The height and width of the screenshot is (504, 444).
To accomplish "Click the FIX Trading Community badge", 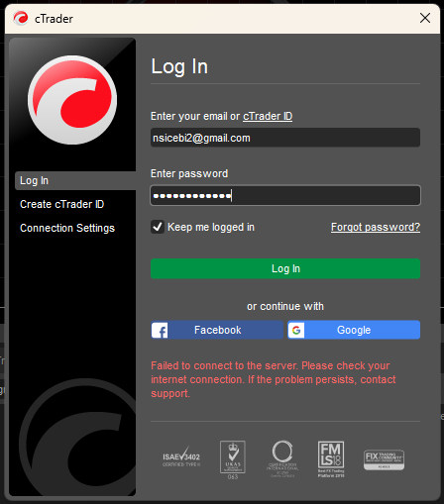I will point(384,459).
